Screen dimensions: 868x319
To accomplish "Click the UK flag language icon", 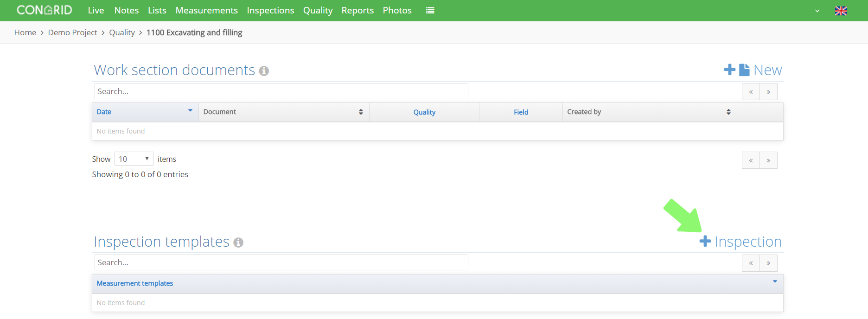I will coord(841,11).
